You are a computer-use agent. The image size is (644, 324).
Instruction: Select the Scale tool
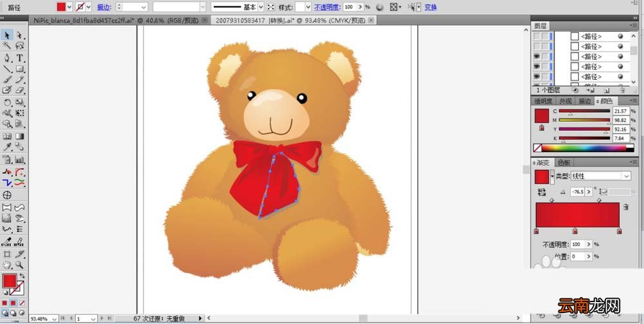pyautogui.click(x=19, y=102)
